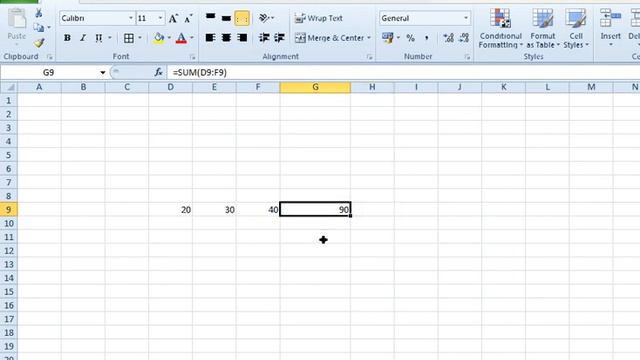Click Merge & Center button
Image resolution: width=640 pixels, height=360 pixels.
329,38
